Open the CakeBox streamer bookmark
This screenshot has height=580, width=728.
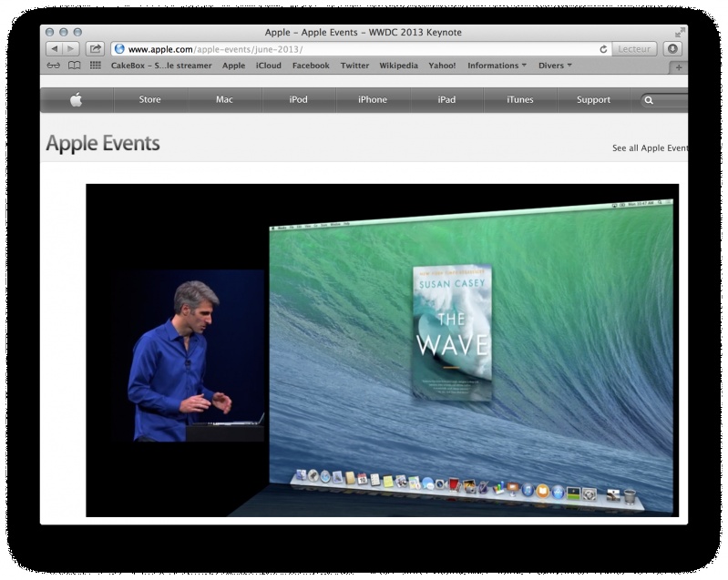click(161, 66)
